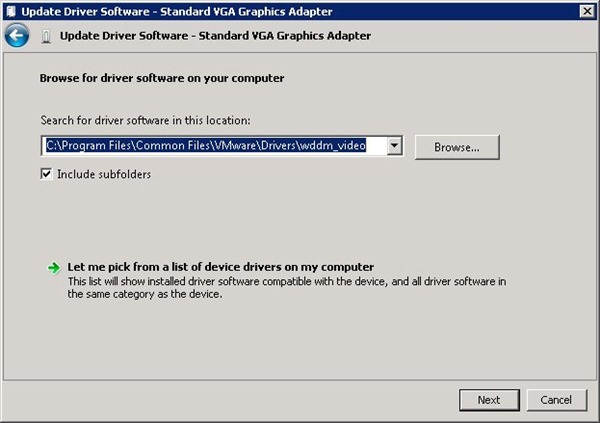Click 'Browse for driver software on your computer' heading

[x=162, y=78]
